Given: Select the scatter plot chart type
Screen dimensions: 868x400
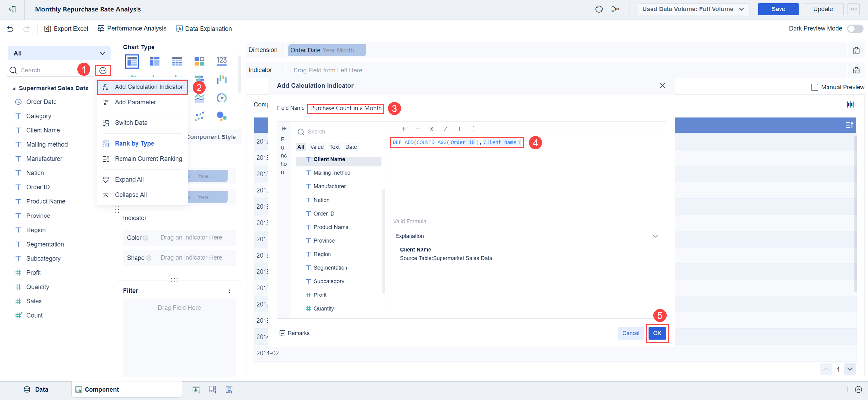Looking at the screenshot, I should point(199,116).
